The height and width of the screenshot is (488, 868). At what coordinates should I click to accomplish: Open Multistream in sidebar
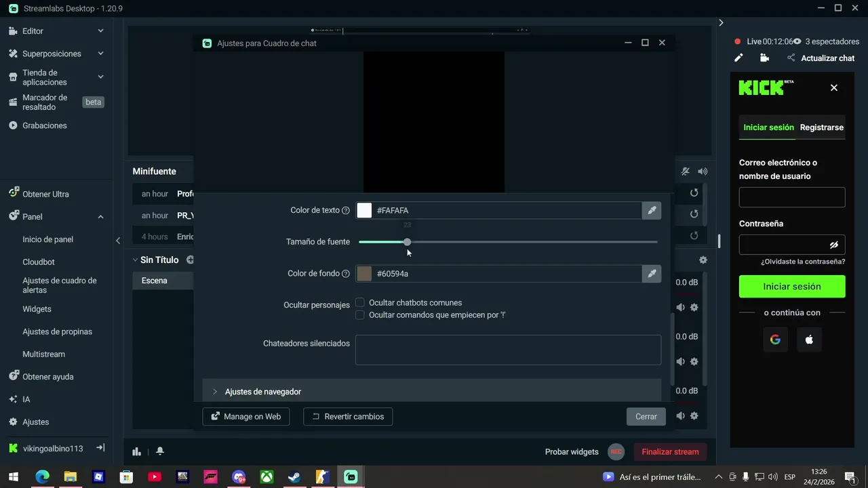[43, 354]
